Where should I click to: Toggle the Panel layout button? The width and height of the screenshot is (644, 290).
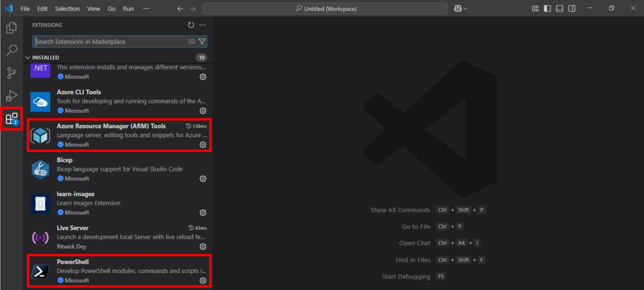click(x=559, y=8)
